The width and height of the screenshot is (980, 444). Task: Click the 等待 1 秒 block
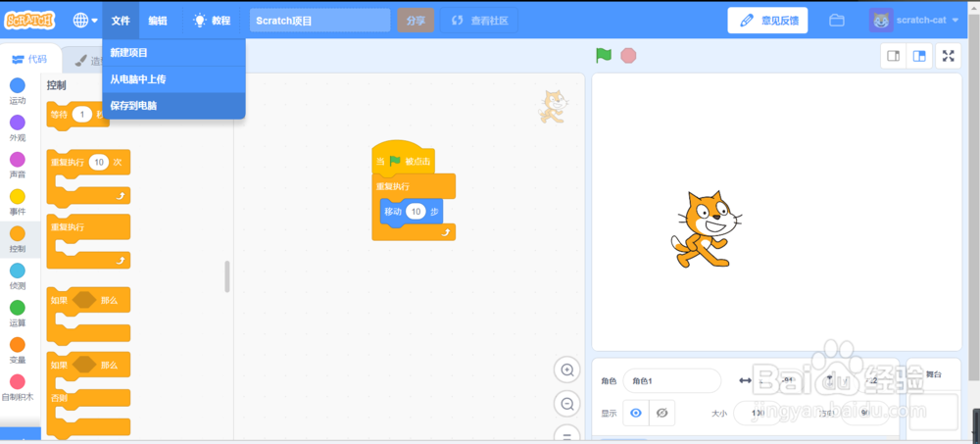[x=58, y=115]
